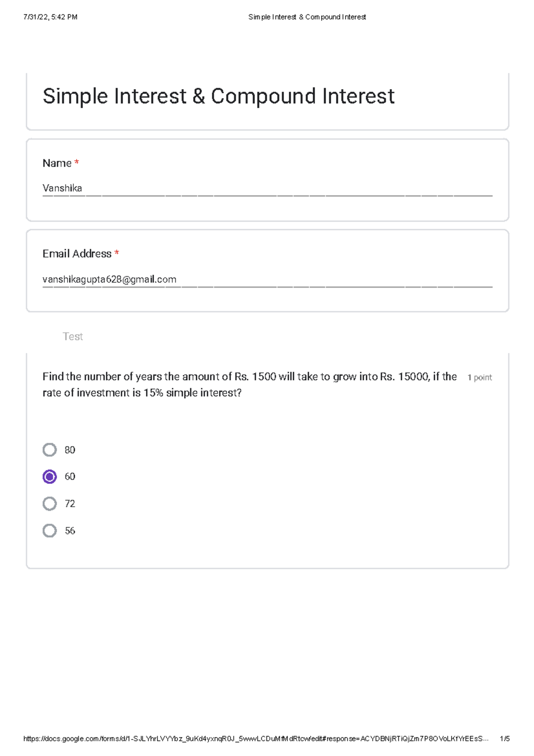Screen dimensions: 534x756
Task: Click the form's large title heading
Action: coord(218,96)
